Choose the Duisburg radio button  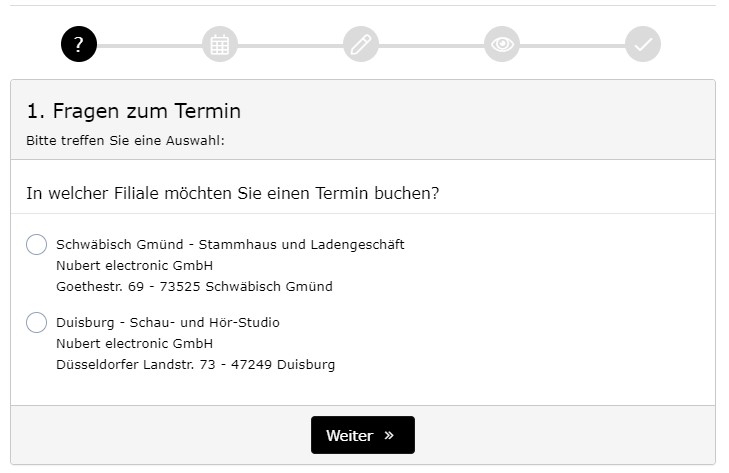coord(37,322)
